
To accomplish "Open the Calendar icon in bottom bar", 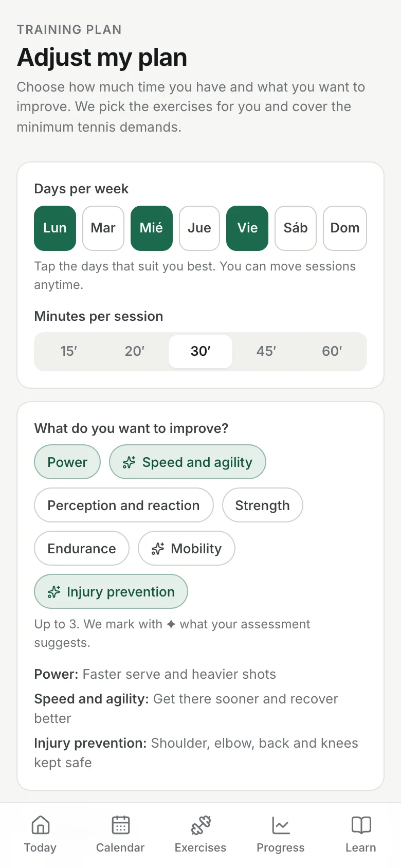I will click(x=120, y=825).
